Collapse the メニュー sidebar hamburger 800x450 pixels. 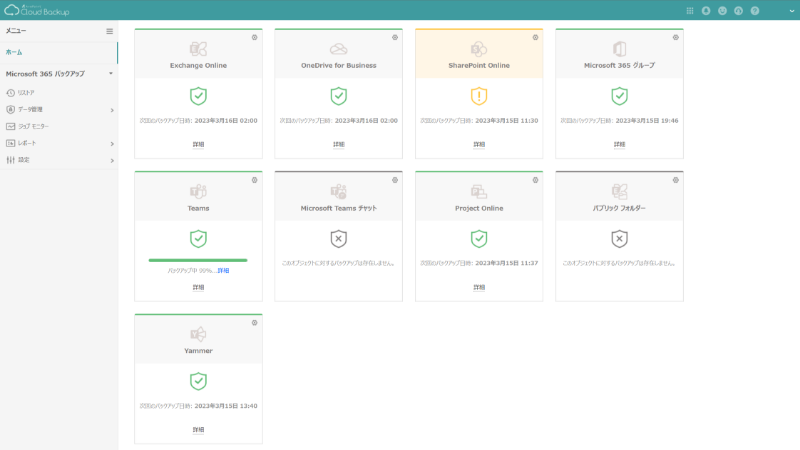coord(110,31)
